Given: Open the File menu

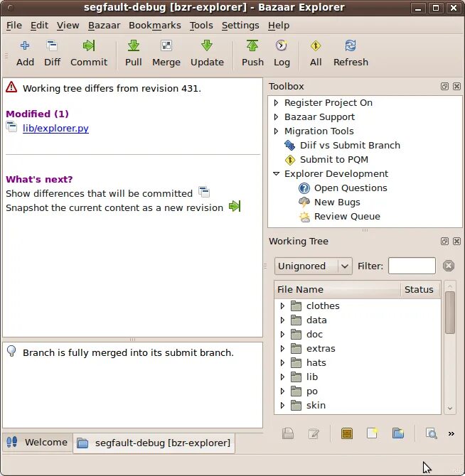Looking at the screenshot, I should [x=14, y=25].
